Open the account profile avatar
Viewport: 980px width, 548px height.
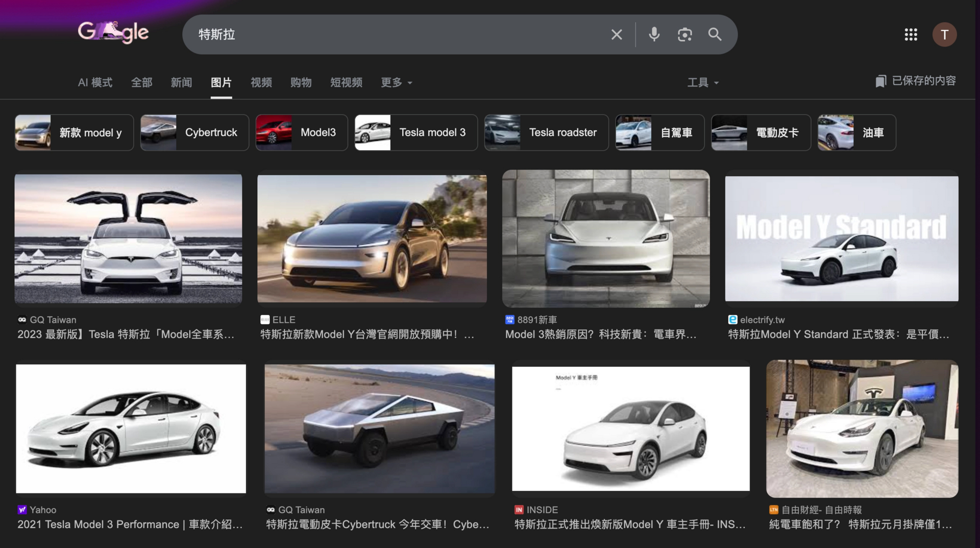944,35
